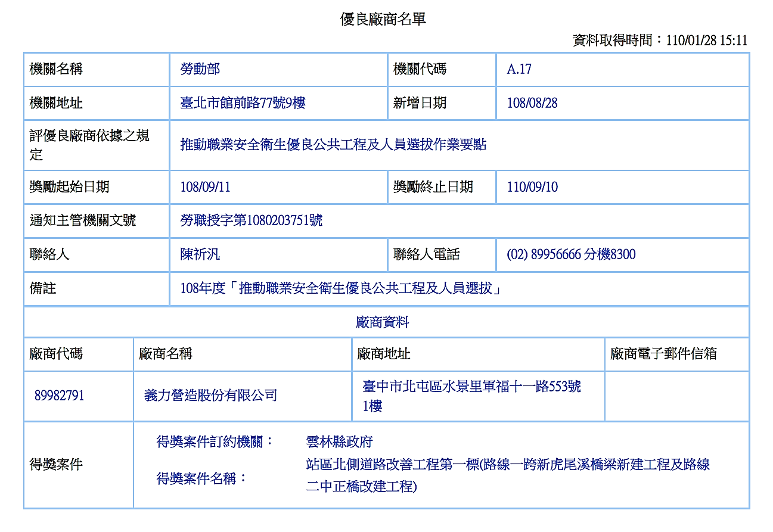Click the regulation text 推動職業安全衛生優良公共工程及人員選拔作業要點
This screenshot has width=773, height=532.
(x=333, y=145)
